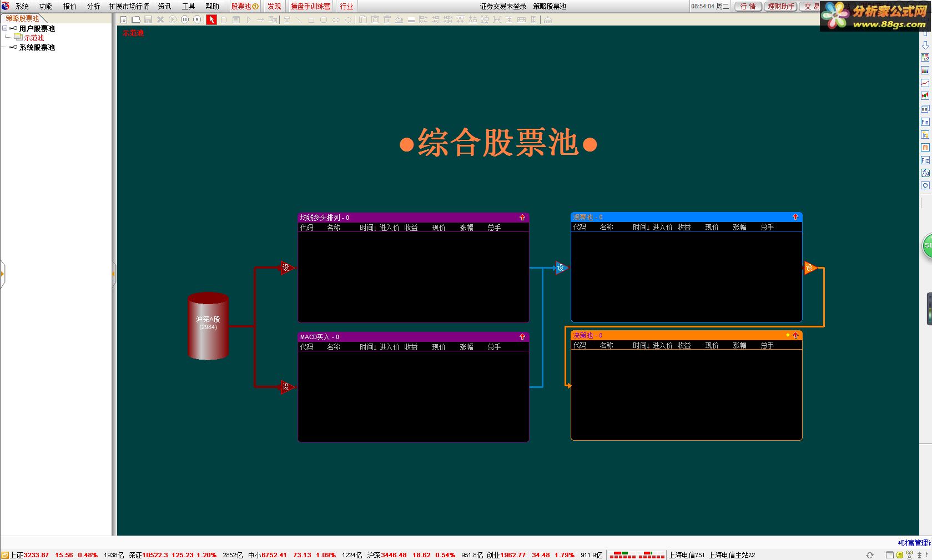Click the checklist report sidebar icon
Viewport: 932px width, 560px height.
point(925,57)
